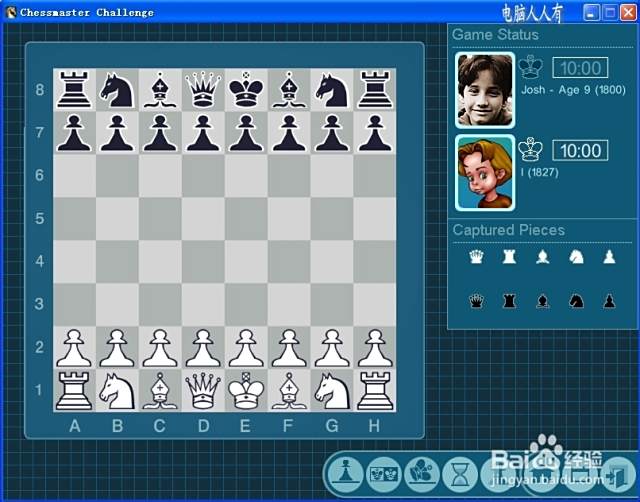The width and height of the screenshot is (640, 502).
Task: Click the Chessmaster Challenge title bar icon
Action: coord(11,12)
